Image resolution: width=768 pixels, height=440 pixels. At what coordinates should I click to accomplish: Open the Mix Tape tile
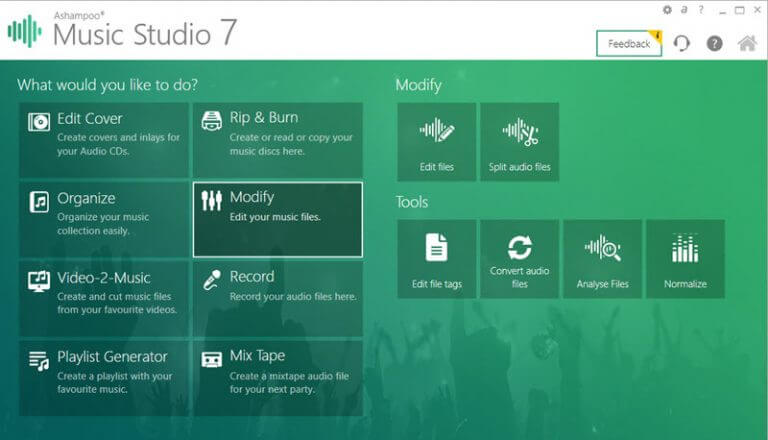coord(278,378)
